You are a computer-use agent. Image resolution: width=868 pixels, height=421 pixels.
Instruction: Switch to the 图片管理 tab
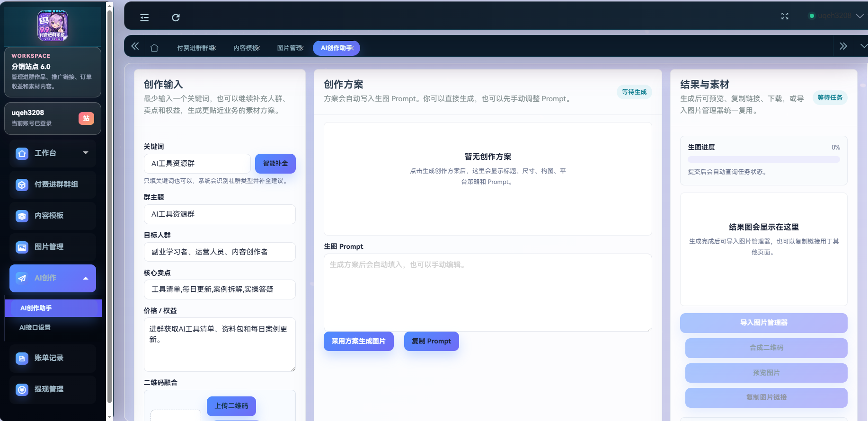click(x=290, y=48)
